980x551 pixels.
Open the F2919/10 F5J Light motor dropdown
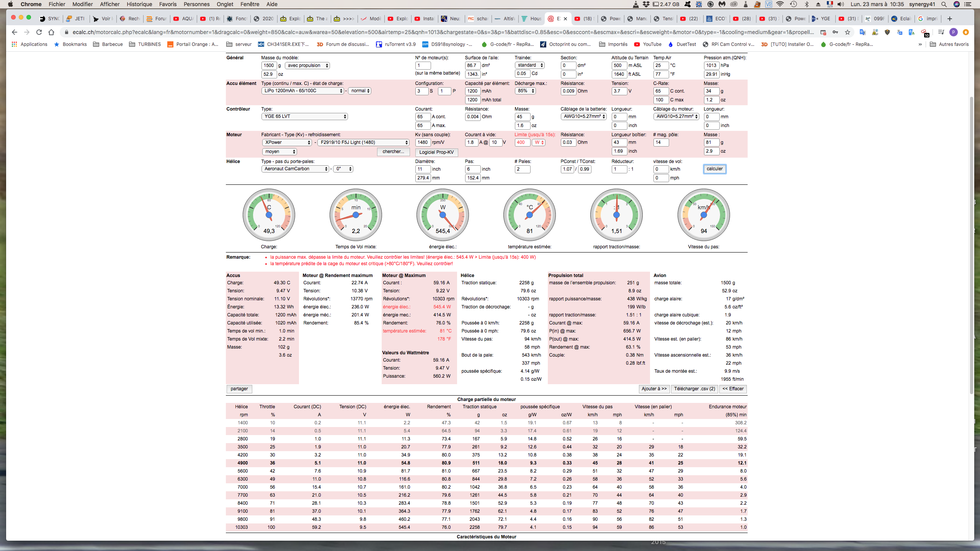pyautogui.click(x=364, y=142)
